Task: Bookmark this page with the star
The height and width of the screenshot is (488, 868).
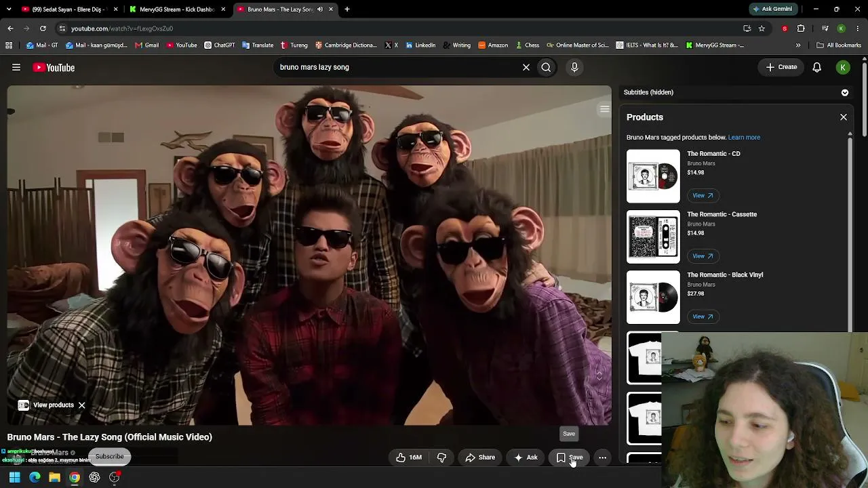Action: (x=762, y=28)
